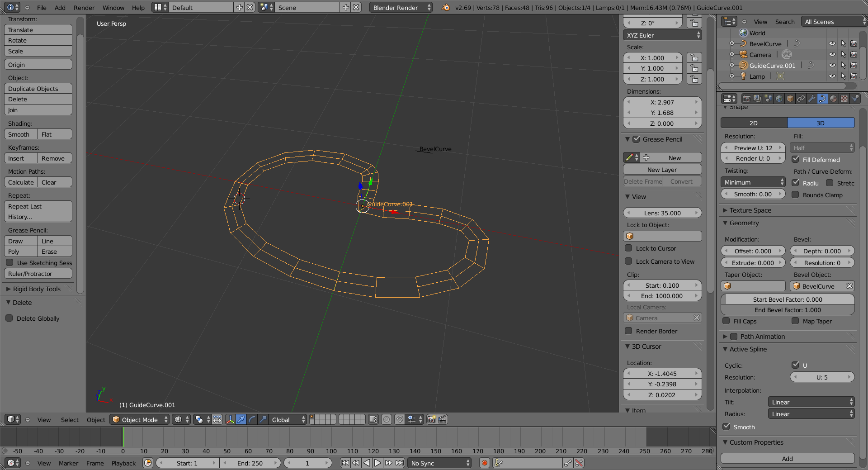The width and height of the screenshot is (868, 470).
Task: Open the Render properties tab (camera icon)
Action: [746, 99]
